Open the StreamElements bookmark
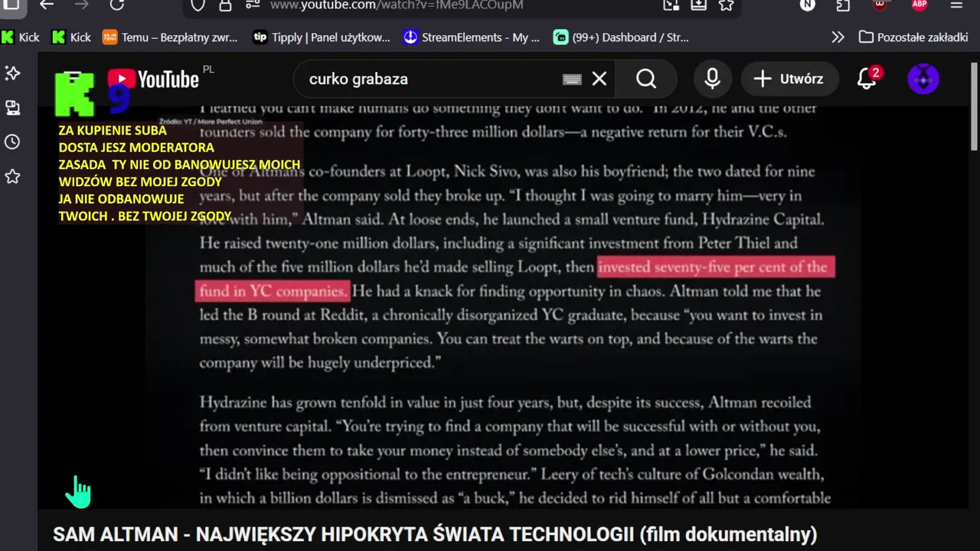980x551 pixels. [471, 37]
